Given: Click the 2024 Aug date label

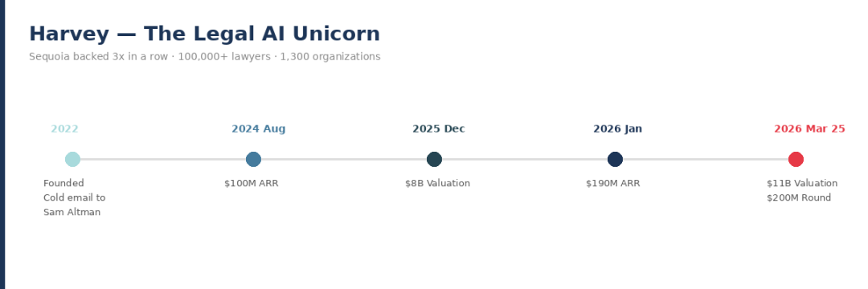Looking at the screenshot, I should tap(259, 128).
